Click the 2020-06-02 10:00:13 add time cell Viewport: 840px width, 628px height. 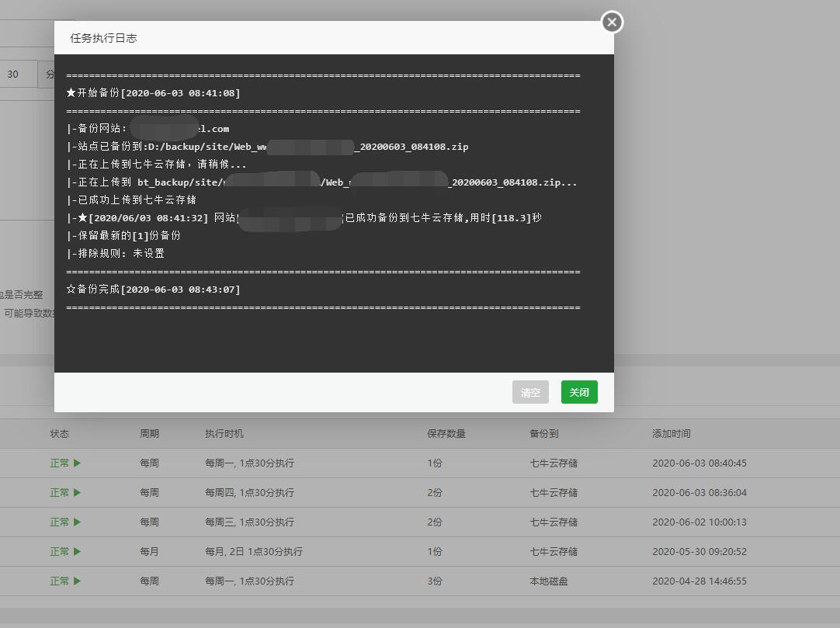(699, 522)
